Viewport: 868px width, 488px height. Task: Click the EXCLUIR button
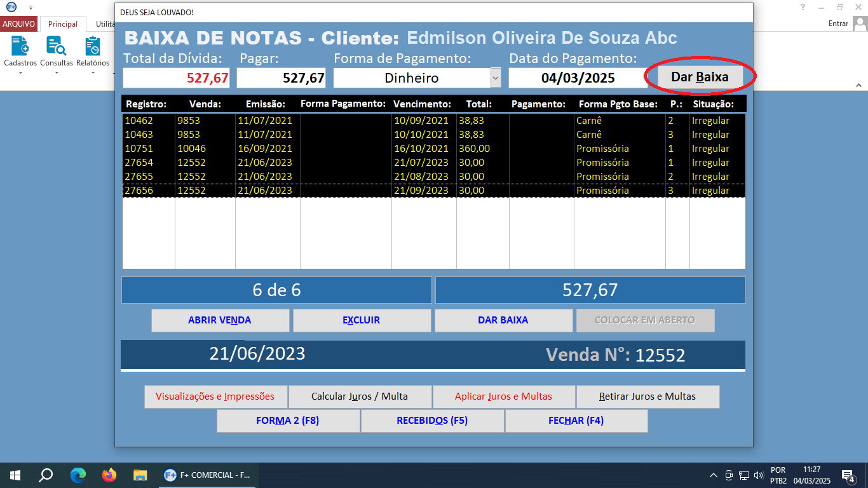362,320
